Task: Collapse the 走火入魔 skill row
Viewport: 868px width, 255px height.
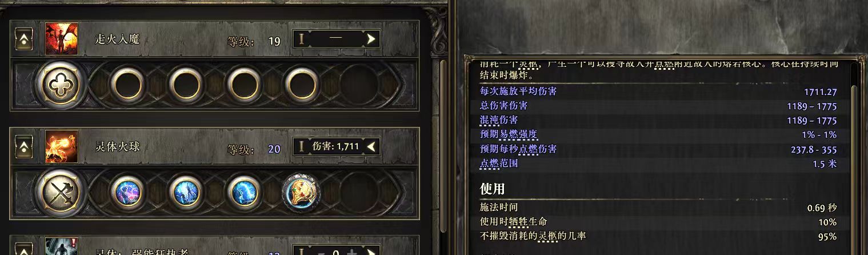Action: (24, 40)
